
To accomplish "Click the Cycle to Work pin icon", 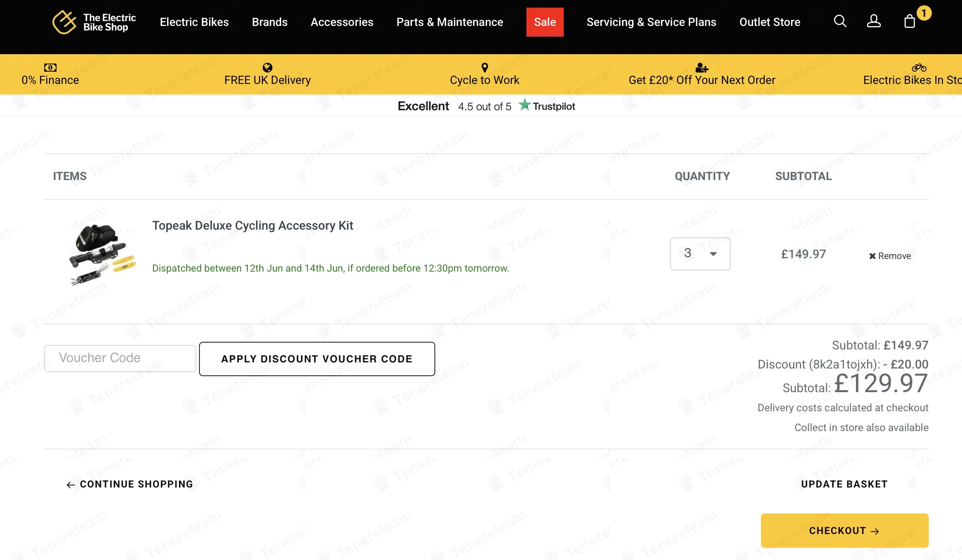I will pyautogui.click(x=484, y=68).
